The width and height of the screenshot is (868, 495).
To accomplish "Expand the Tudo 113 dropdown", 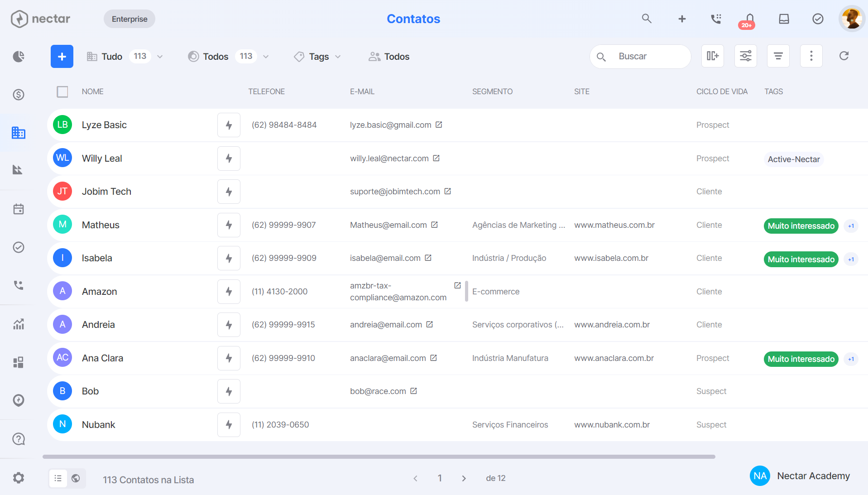I will click(x=125, y=57).
